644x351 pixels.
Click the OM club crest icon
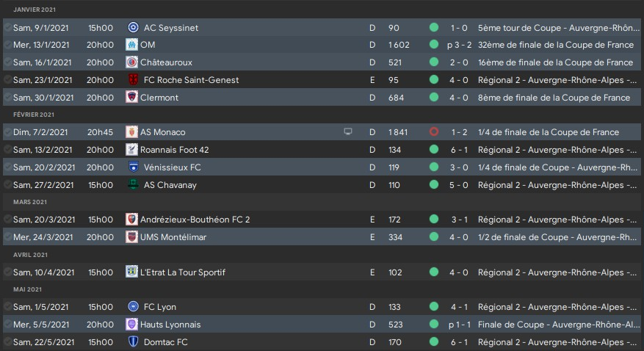(133, 45)
